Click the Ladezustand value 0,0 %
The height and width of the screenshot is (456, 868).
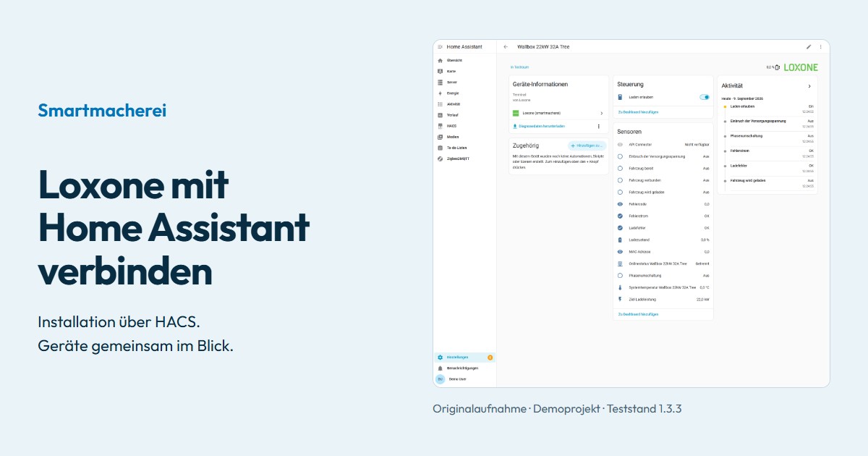point(705,240)
